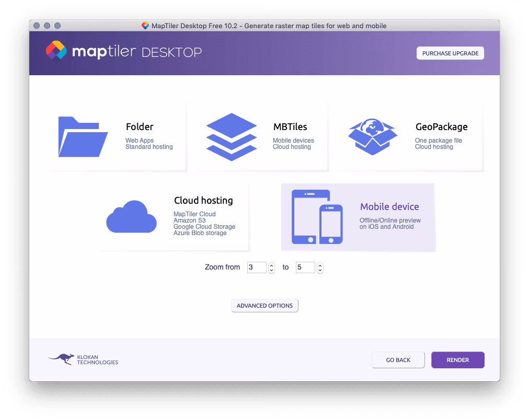Increase the Zoom from value
529x420 pixels.
click(x=272, y=265)
